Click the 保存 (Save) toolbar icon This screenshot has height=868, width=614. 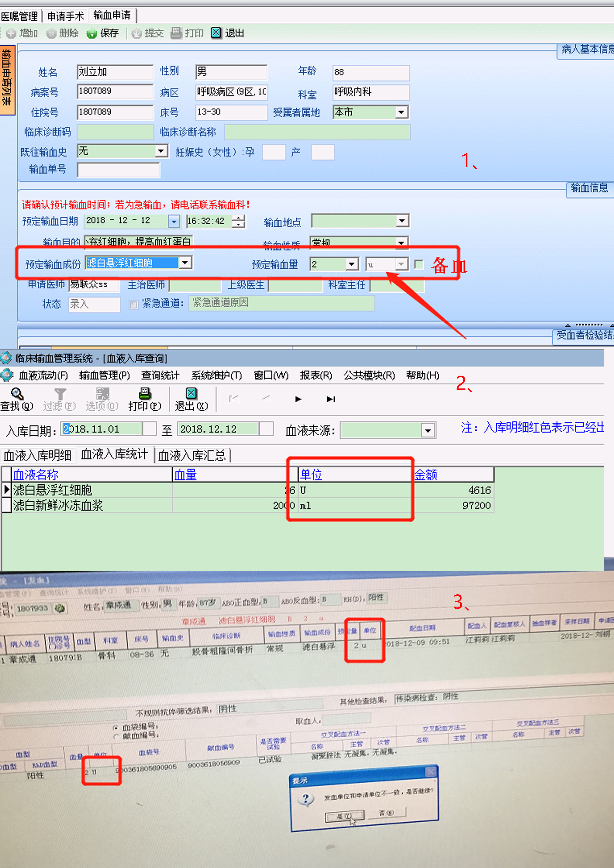(x=92, y=34)
